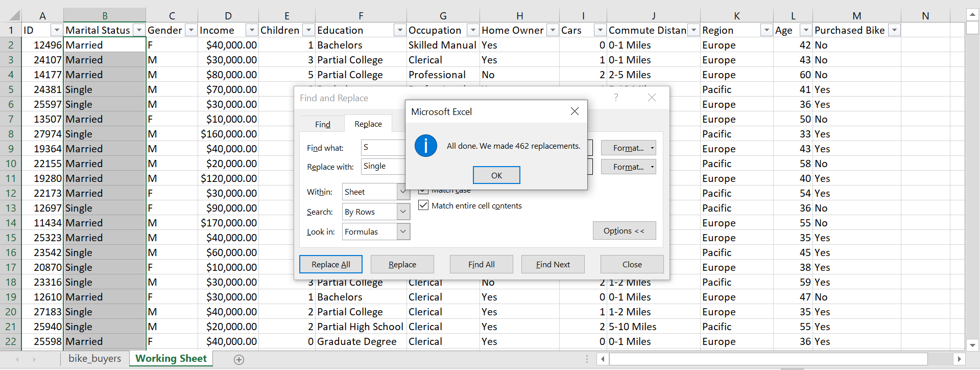Image resolution: width=980 pixels, height=370 pixels.
Task: Open the Replace with Format dropdown arrow
Action: [x=652, y=167]
